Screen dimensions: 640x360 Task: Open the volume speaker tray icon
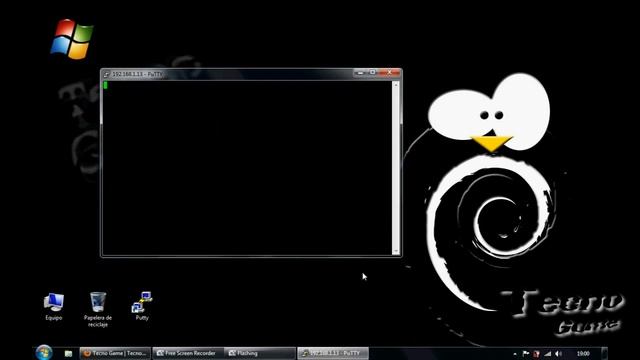click(x=558, y=354)
